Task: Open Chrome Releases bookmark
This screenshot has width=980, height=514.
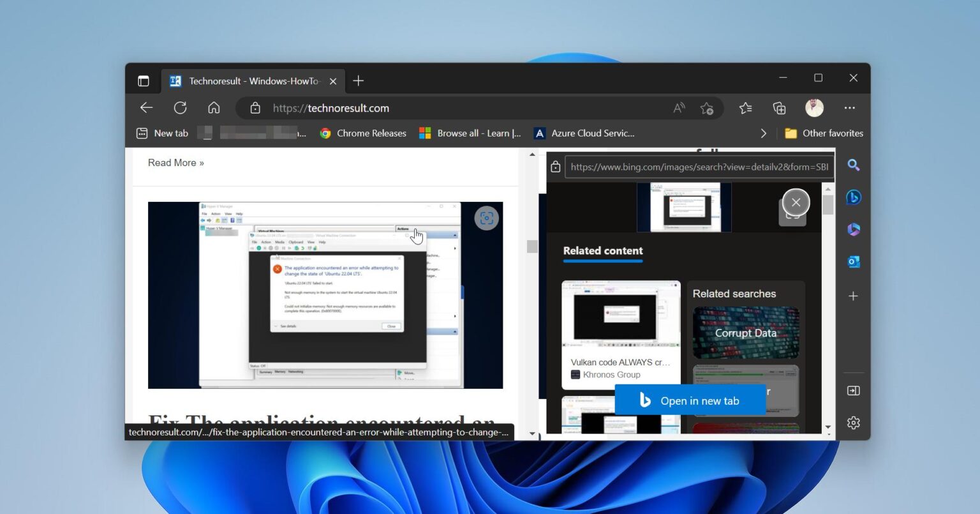Action: point(363,133)
